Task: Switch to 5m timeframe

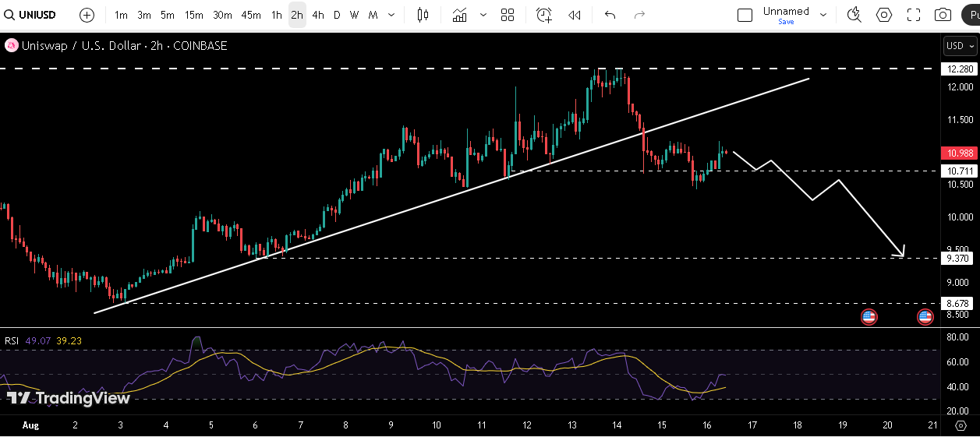Action: (x=168, y=15)
